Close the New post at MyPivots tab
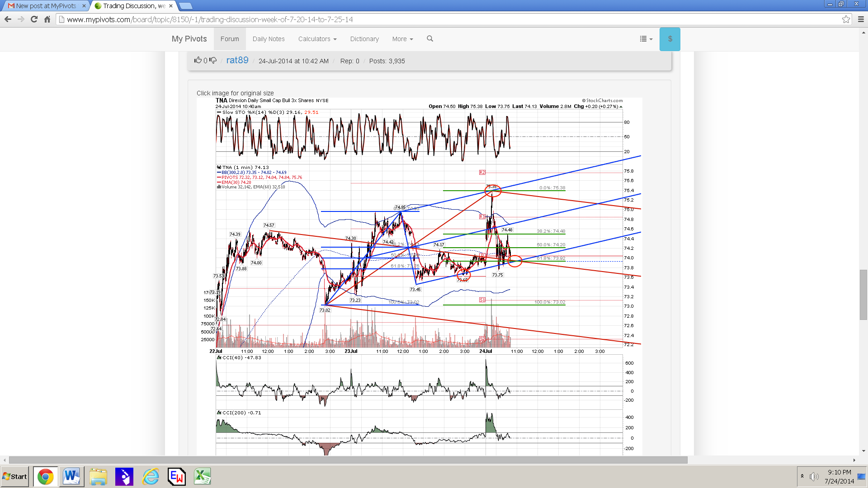868x488 pixels. [x=84, y=6]
